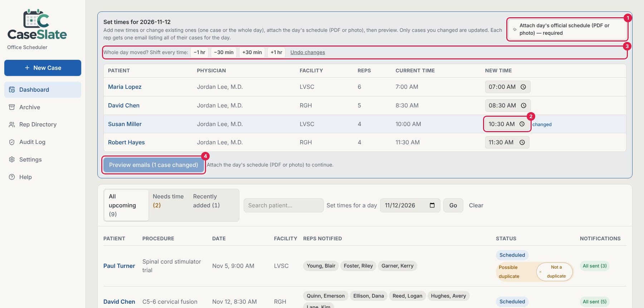Screen dimensions: 644x308
Task: Click the Archive box icon in sidebar
Action: 12,107
